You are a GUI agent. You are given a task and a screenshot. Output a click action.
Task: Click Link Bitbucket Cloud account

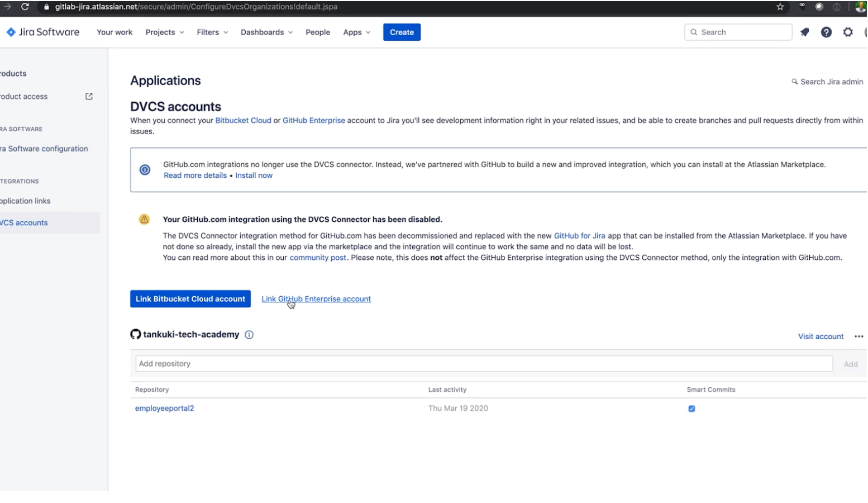(190, 298)
